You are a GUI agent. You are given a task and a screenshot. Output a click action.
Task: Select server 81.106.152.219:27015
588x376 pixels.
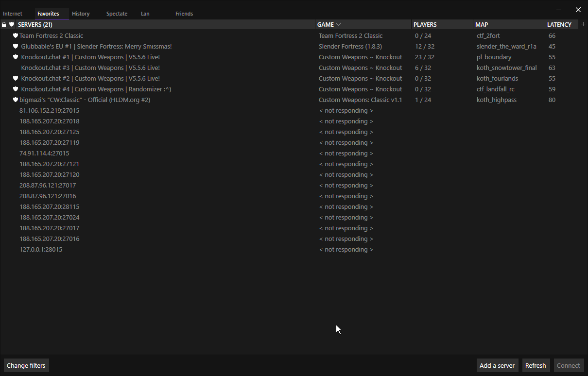point(290,110)
